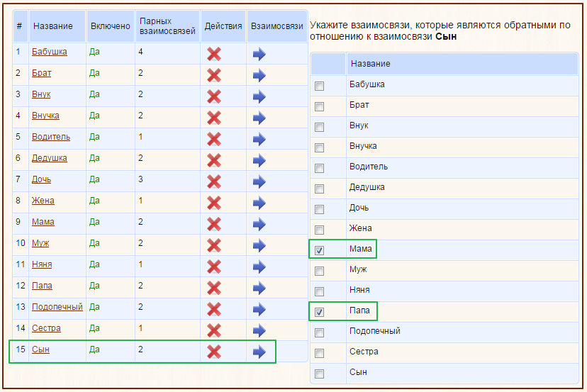Viewport: 587px width, 392px height.
Task: Open the Дедушка link in name column
Action: pyautogui.click(x=50, y=158)
